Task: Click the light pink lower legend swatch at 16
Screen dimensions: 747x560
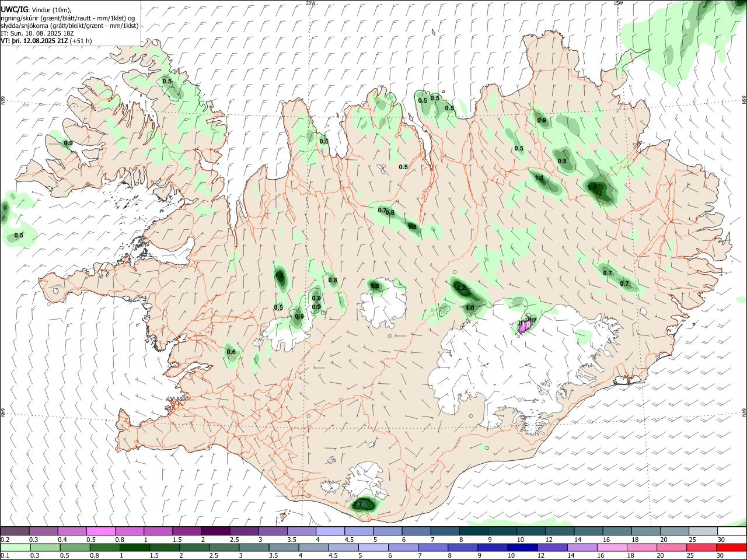Action: [x=612, y=547]
